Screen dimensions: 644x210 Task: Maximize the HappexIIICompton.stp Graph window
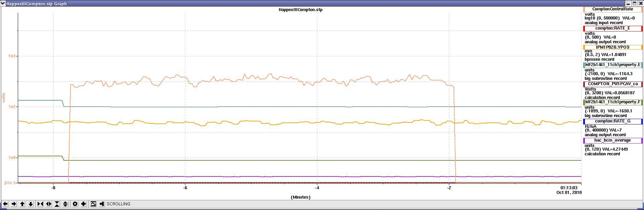(x=634, y=3)
